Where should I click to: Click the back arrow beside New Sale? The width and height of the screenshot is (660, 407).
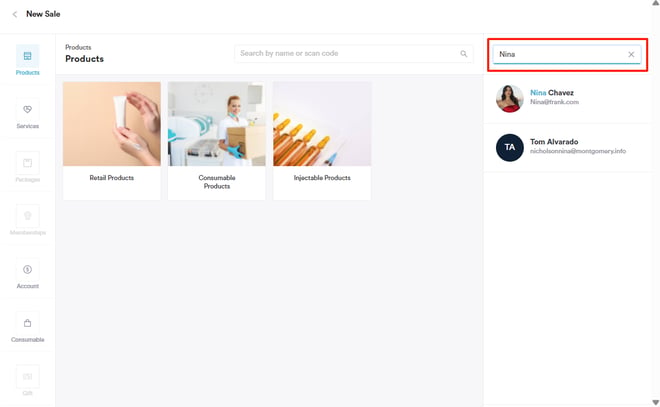pos(14,14)
